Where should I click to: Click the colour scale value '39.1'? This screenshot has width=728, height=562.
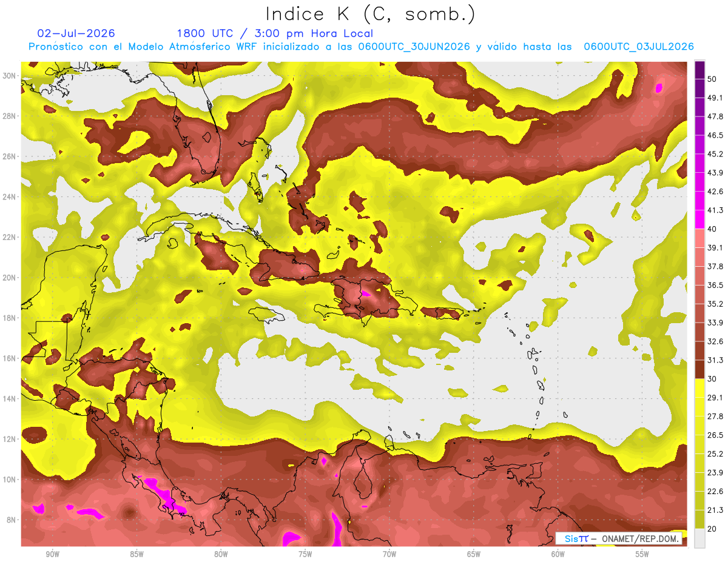point(715,247)
